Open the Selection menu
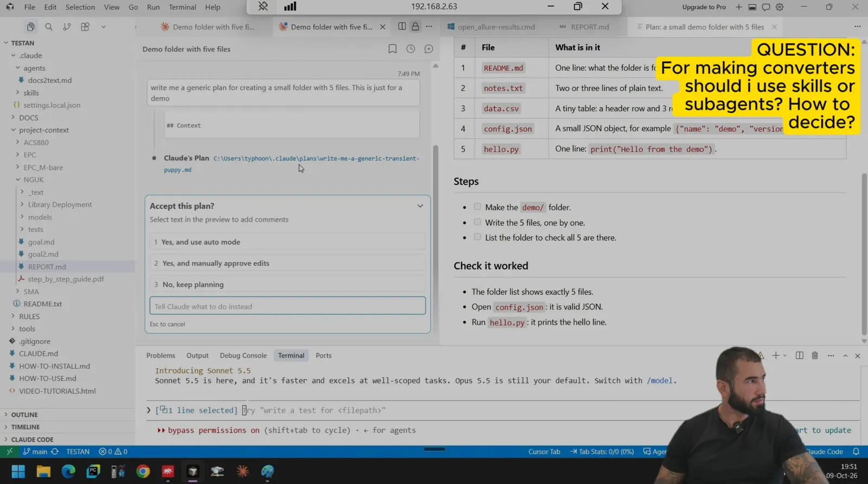 tap(80, 7)
